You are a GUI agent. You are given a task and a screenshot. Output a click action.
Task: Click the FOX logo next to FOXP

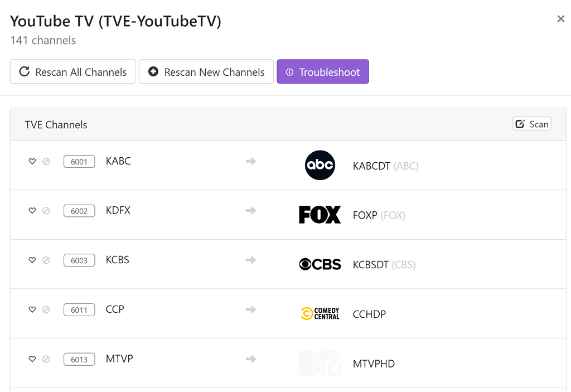320,214
